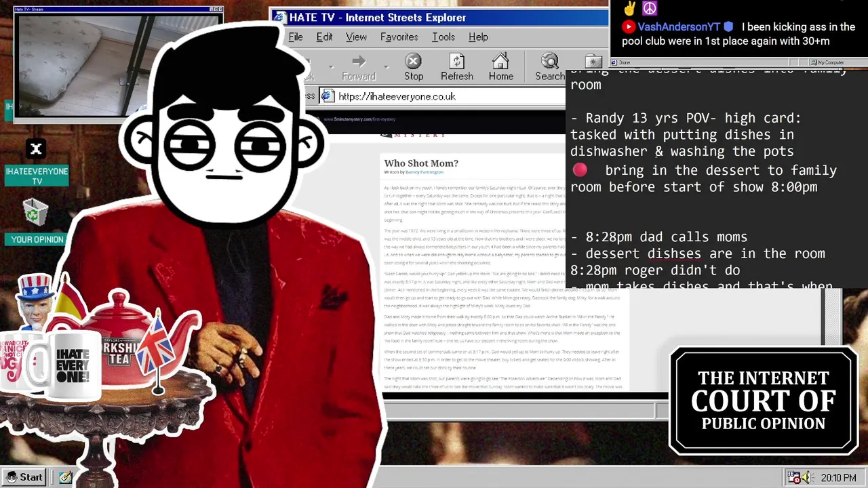
Task: Click the victory hand emoji in chat
Action: pos(629,8)
